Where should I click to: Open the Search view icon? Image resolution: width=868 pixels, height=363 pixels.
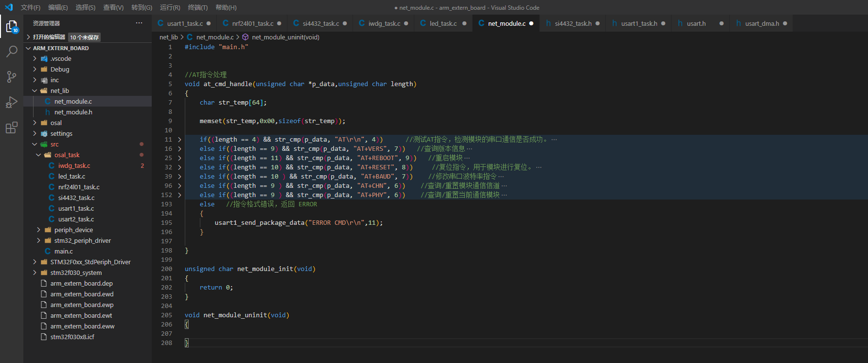pyautogui.click(x=12, y=52)
